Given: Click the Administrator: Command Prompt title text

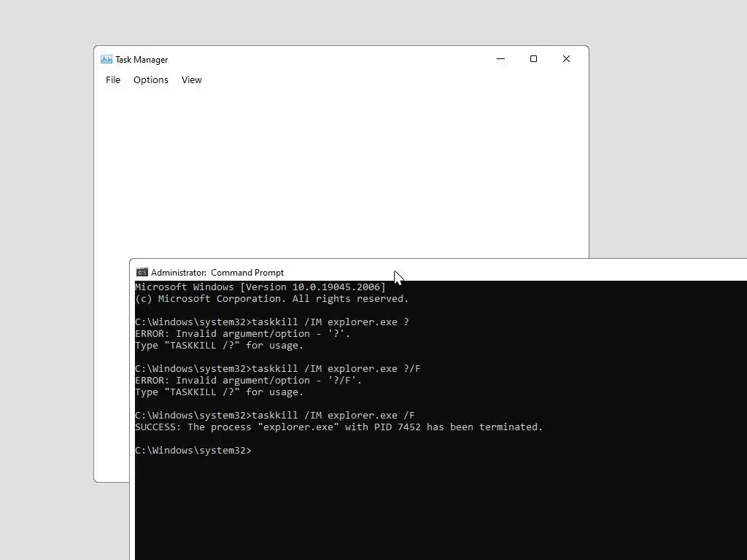Looking at the screenshot, I should [217, 273].
